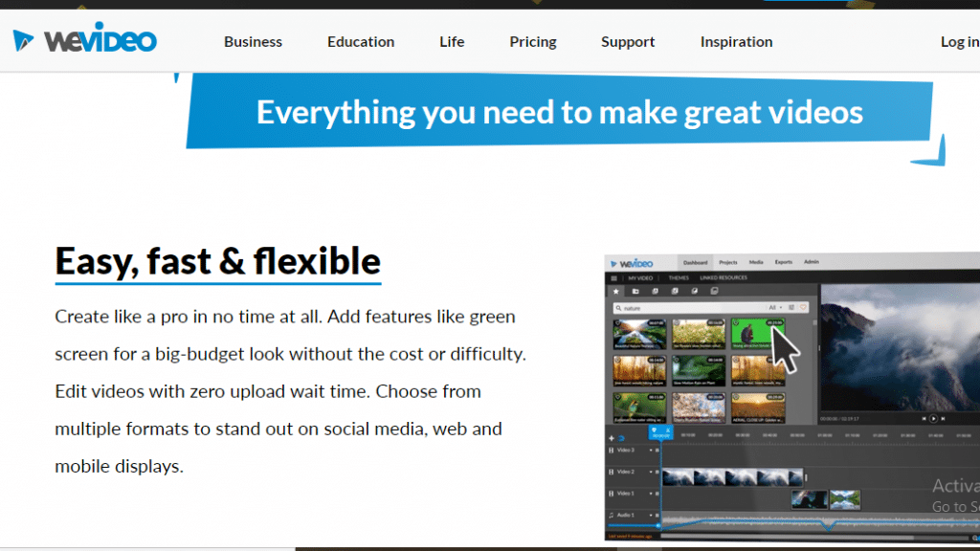This screenshot has width=980, height=551.
Task: Click the Audio 1 music note icon
Action: [612, 515]
